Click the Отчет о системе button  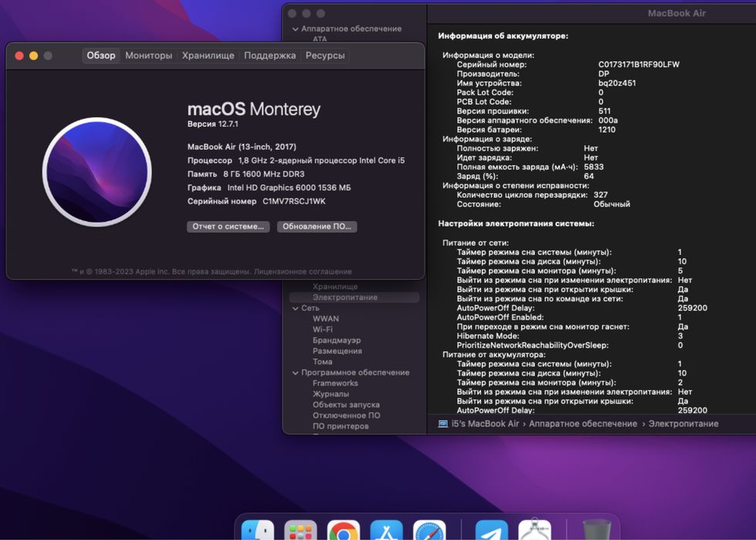tap(228, 226)
